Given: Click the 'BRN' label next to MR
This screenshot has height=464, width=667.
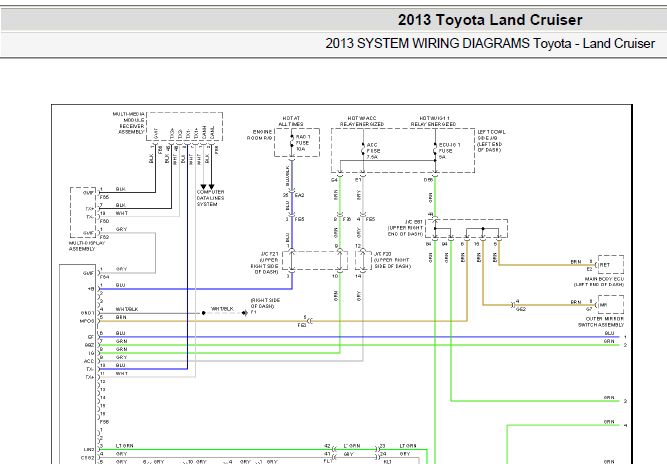Looking at the screenshot, I should click(576, 302).
